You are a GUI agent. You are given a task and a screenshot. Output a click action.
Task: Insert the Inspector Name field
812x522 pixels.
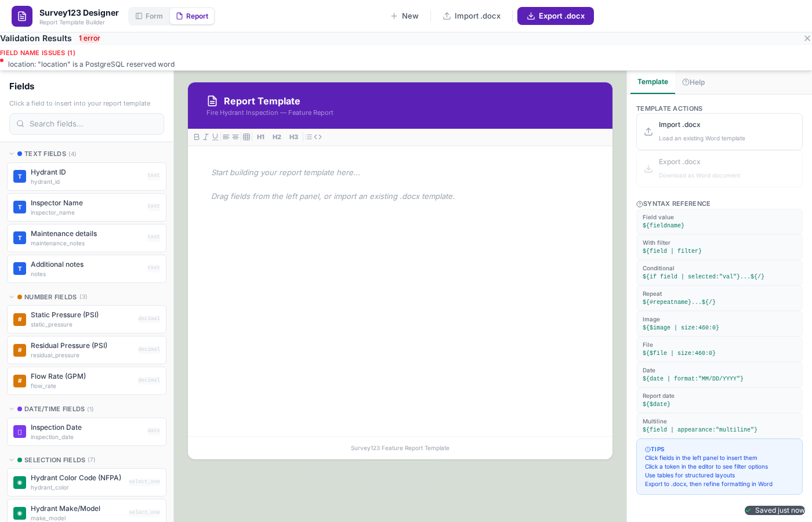(x=86, y=207)
